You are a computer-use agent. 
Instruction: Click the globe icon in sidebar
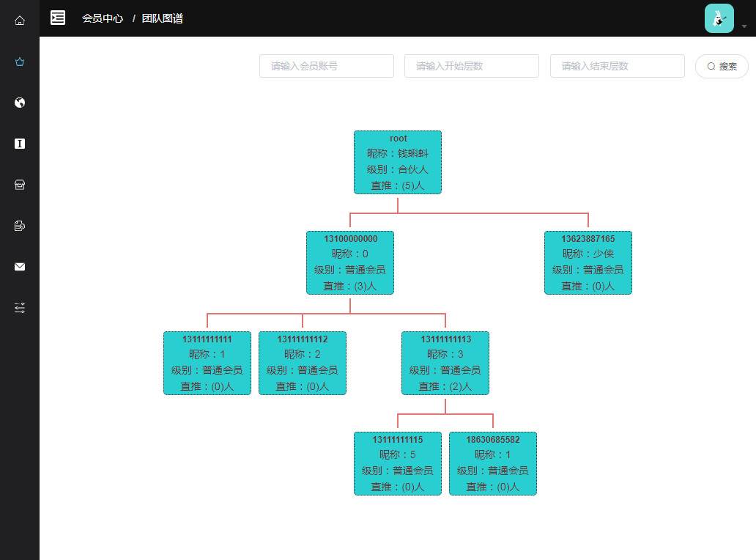(20, 103)
